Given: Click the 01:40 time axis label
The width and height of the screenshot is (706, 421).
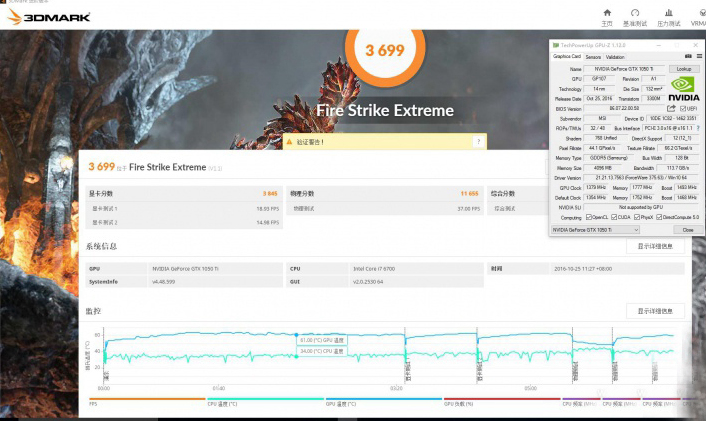Looking at the screenshot, I should coord(219,388).
